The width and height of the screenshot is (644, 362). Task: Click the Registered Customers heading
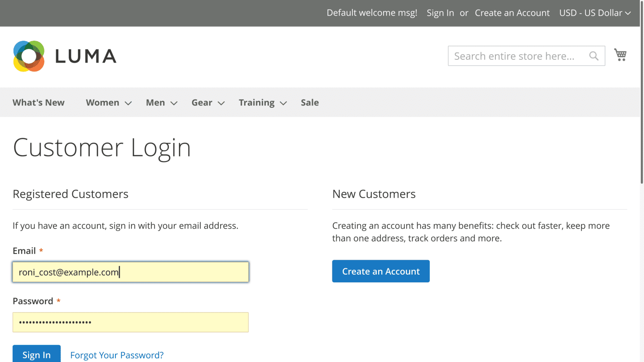(x=71, y=194)
